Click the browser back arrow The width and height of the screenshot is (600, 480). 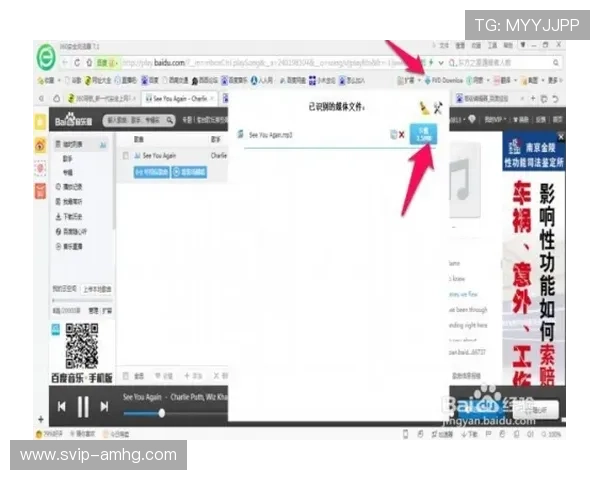[x=62, y=62]
